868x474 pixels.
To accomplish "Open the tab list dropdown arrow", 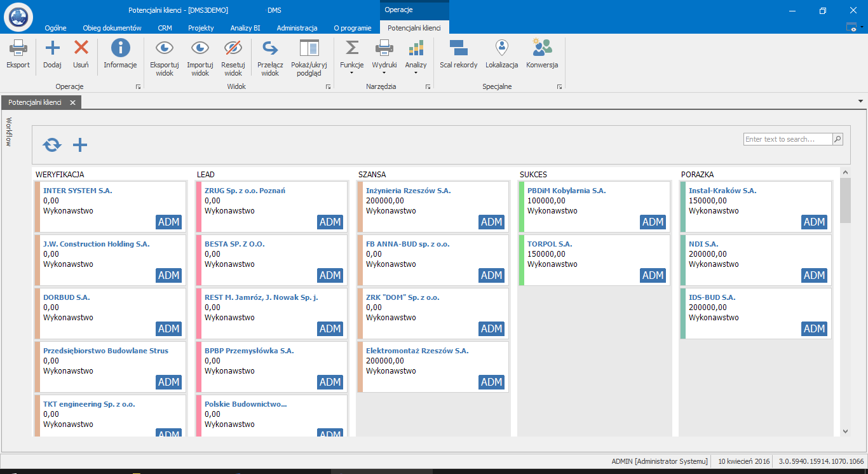I will [860, 101].
